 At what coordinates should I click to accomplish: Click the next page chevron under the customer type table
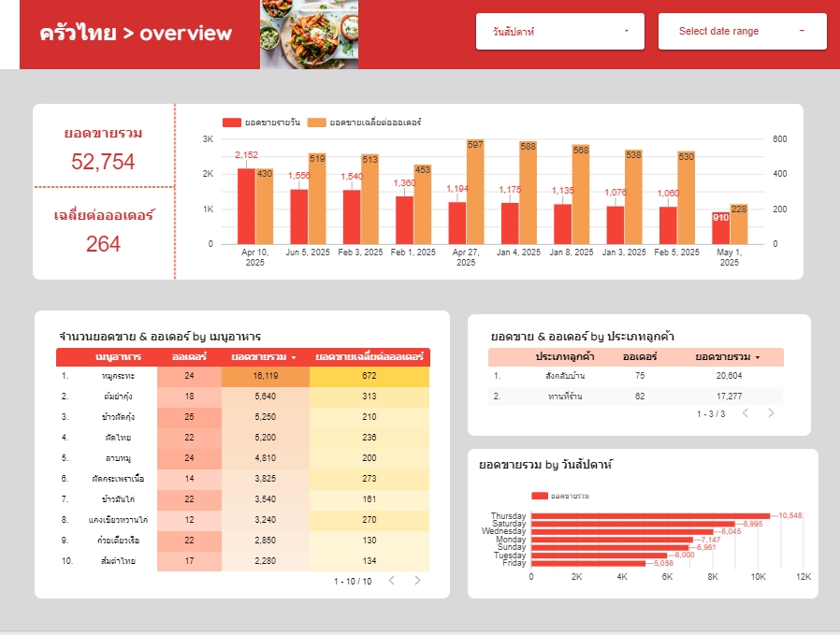(x=771, y=413)
